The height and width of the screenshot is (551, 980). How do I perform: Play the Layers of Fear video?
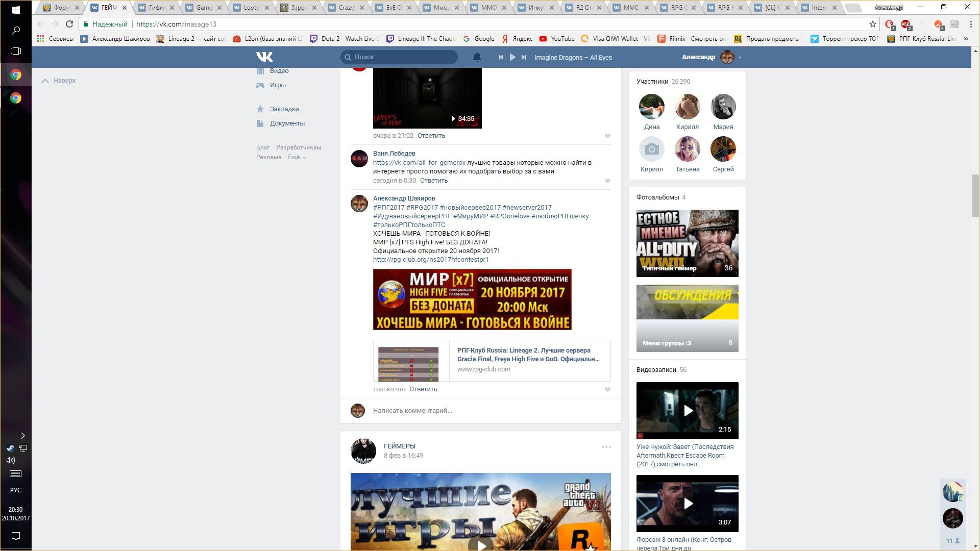point(427,98)
